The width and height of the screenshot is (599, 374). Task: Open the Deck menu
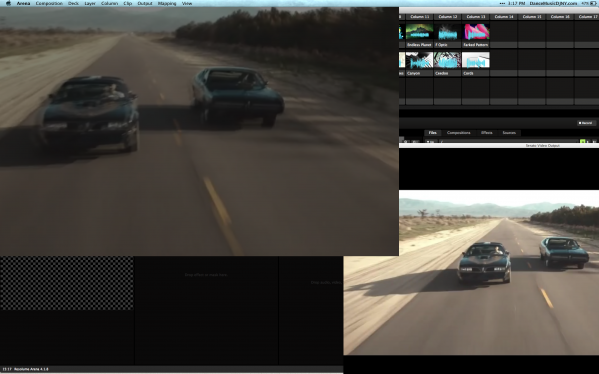tap(73, 3)
